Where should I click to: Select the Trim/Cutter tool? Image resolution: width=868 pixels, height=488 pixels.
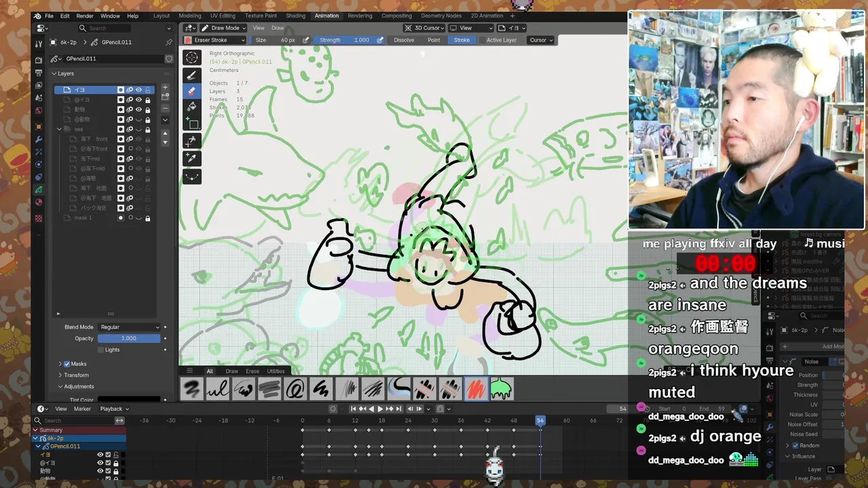(192, 141)
